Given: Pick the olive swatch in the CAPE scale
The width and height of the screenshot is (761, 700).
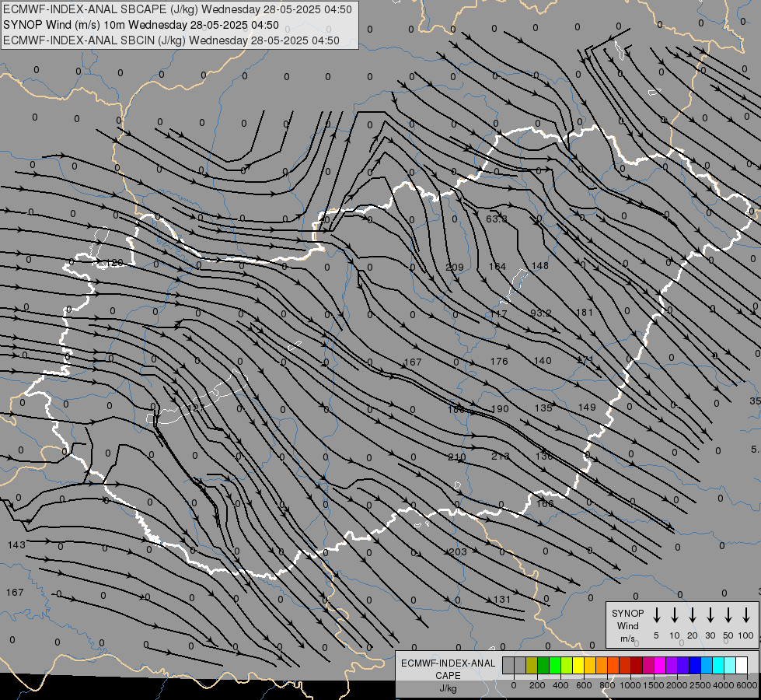Looking at the screenshot, I should [532, 666].
